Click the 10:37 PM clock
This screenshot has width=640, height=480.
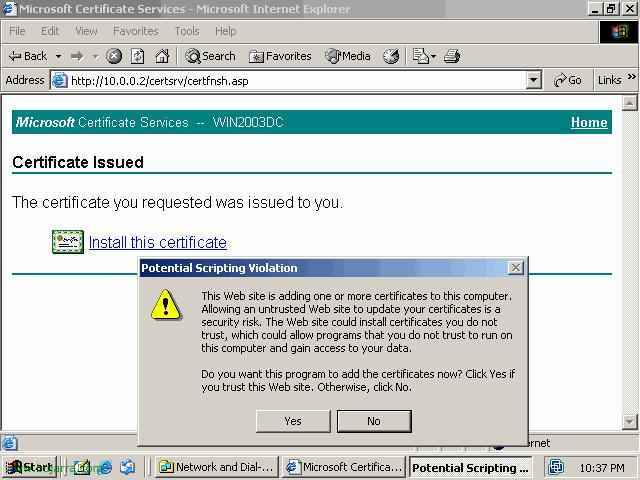(x=602, y=468)
